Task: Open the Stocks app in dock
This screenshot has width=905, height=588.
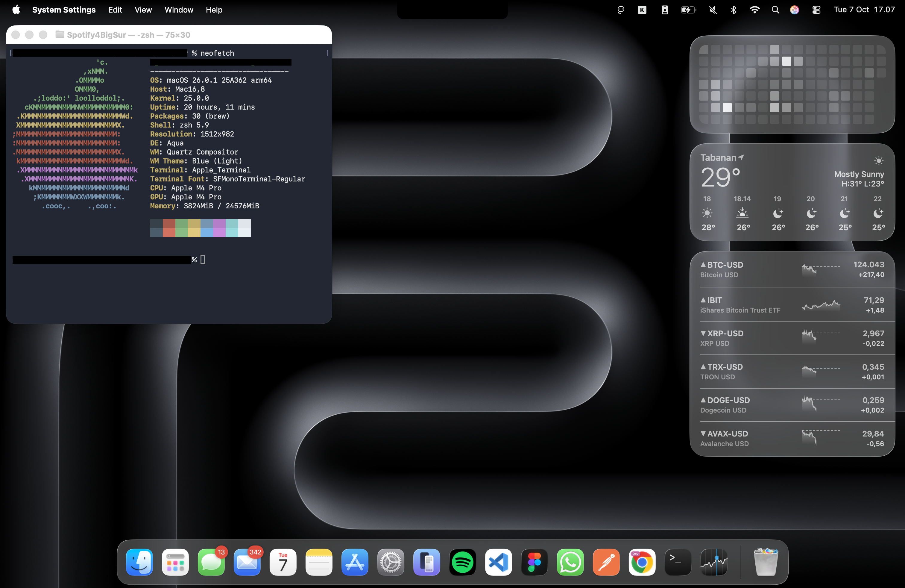Action: [x=714, y=562]
